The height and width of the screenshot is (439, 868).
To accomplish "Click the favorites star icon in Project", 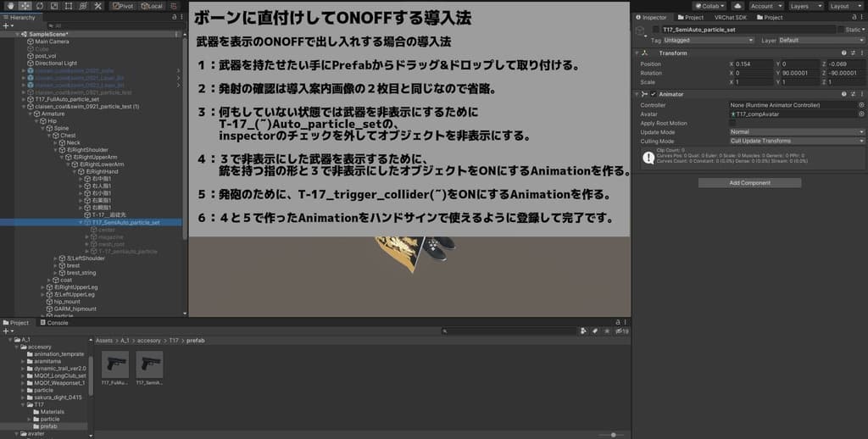I will (607, 331).
